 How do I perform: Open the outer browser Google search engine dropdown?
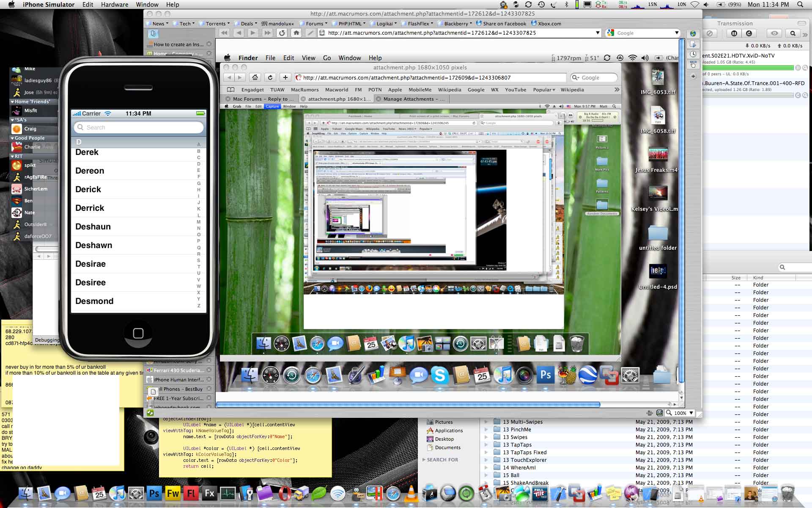coord(677,33)
